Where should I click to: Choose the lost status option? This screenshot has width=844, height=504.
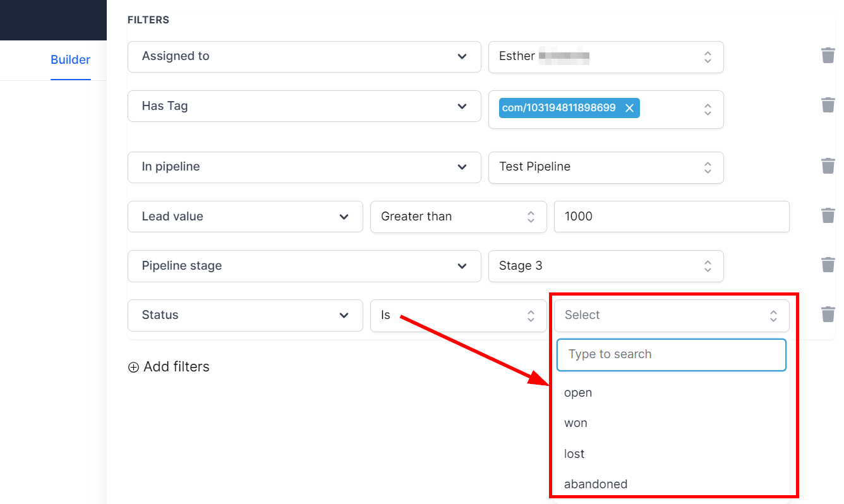574,454
